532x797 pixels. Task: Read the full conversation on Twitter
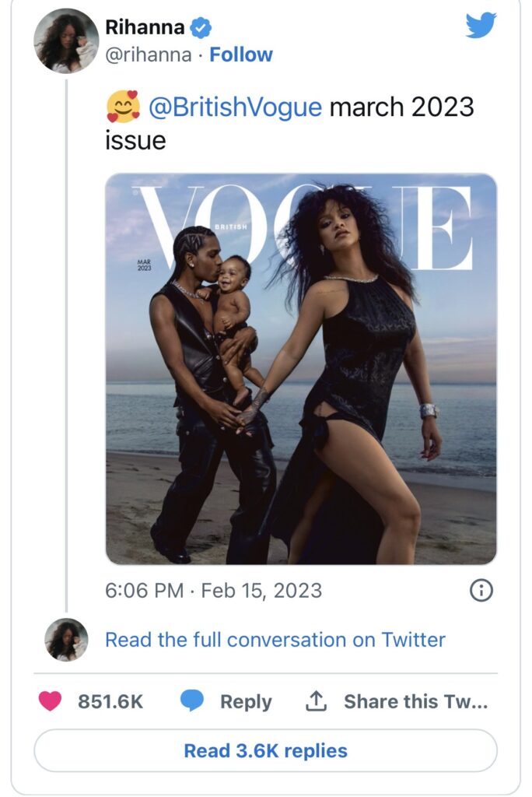[275, 640]
